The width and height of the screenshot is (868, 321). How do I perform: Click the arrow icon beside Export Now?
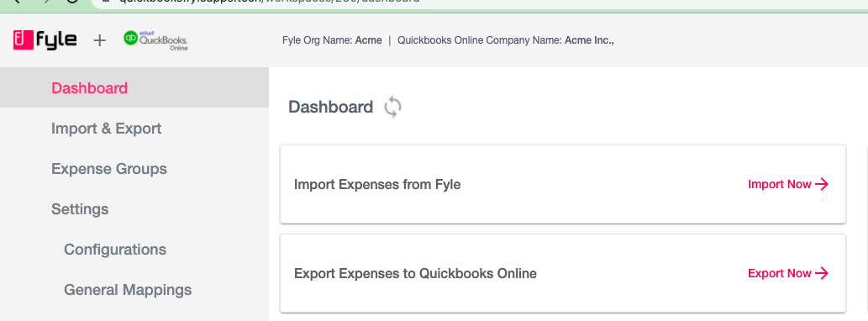822,273
